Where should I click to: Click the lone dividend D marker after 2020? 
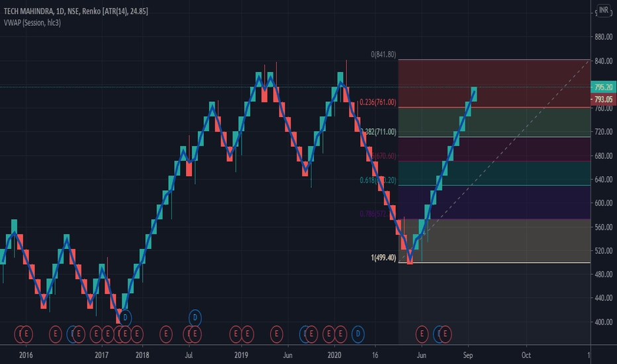(357, 334)
